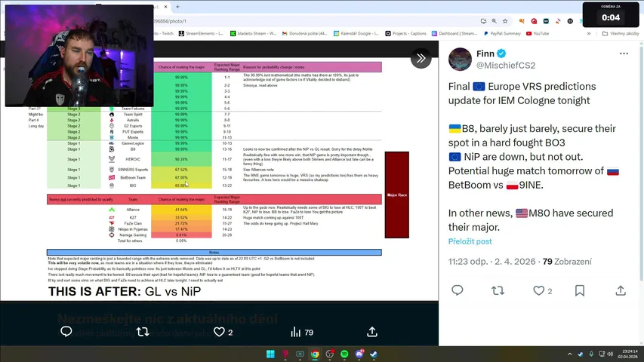Click the install/cast screen icon in address bar
The width and height of the screenshot is (644, 362).
coord(483,21)
